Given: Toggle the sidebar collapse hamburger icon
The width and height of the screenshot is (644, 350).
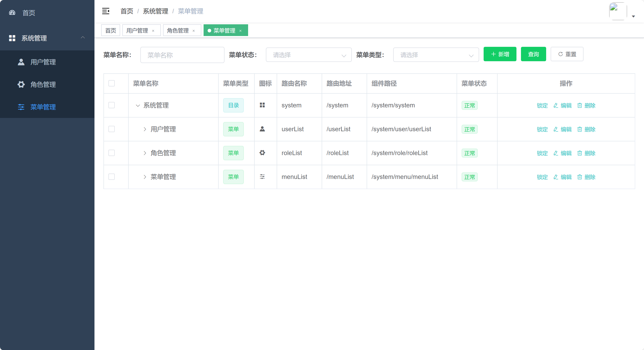Looking at the screenshot, I should (105, 11).
